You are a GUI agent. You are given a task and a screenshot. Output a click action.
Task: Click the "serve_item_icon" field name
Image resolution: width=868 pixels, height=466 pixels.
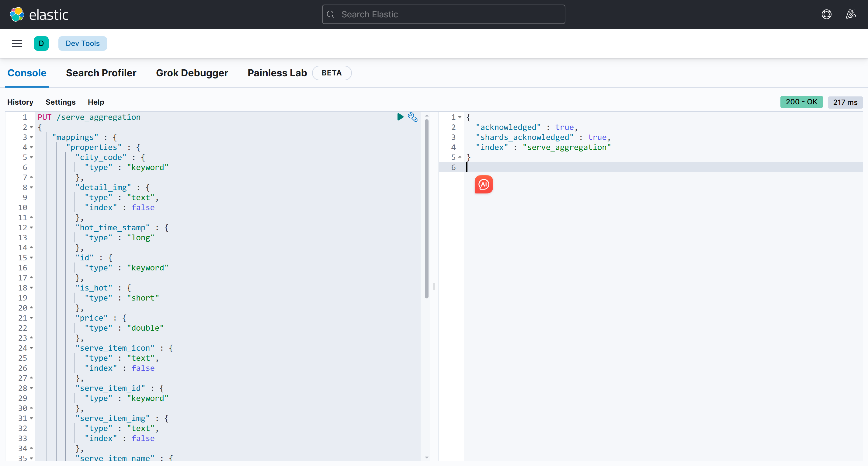pyautogui.click(x=115, y=348)
